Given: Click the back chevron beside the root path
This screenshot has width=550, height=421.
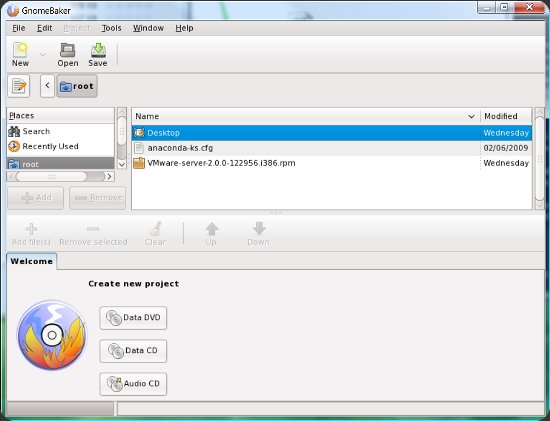Looking at the screenshot, I should [x=47, y=86].
